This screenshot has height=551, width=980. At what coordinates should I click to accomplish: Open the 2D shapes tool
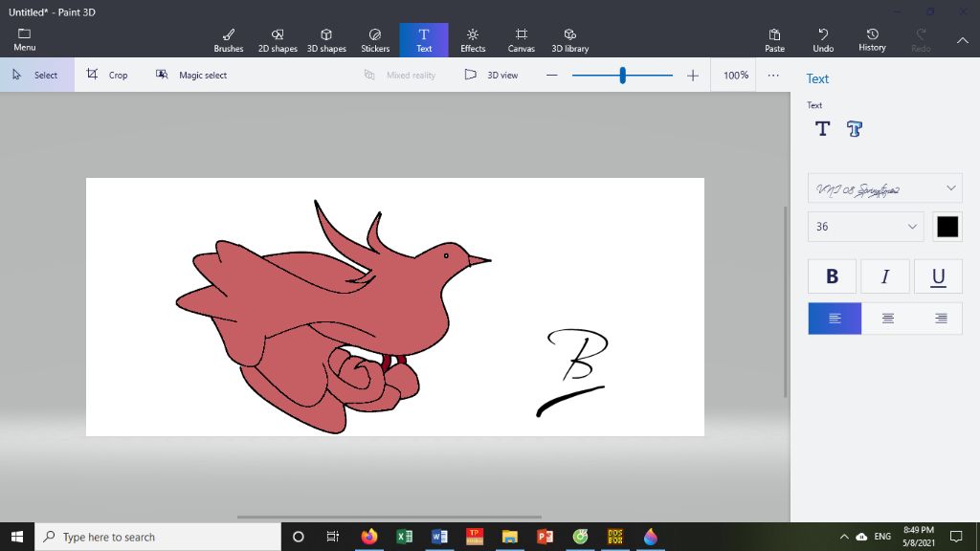[x=278, y=40]
